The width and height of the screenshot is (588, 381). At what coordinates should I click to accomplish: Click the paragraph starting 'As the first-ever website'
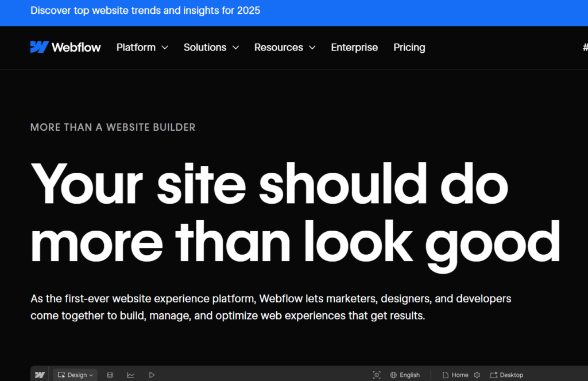(271, 307)
